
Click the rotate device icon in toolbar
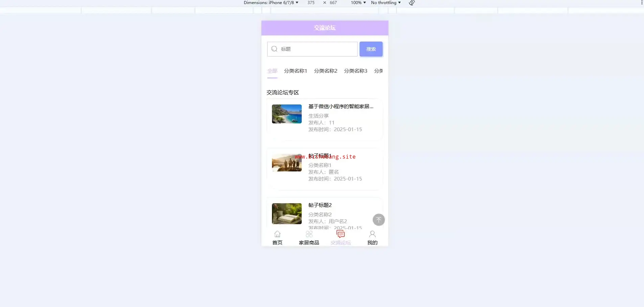coord(412,3)
